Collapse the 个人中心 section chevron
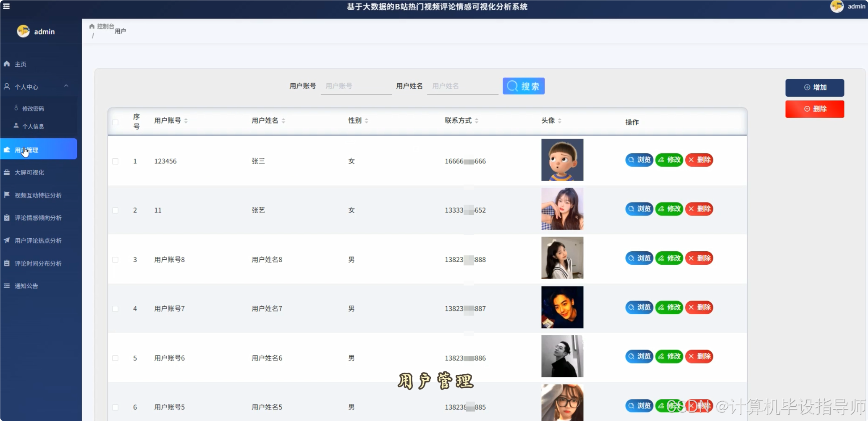Image resolution: width=868 pixels, height=421 pixels. tap(66, 86)
